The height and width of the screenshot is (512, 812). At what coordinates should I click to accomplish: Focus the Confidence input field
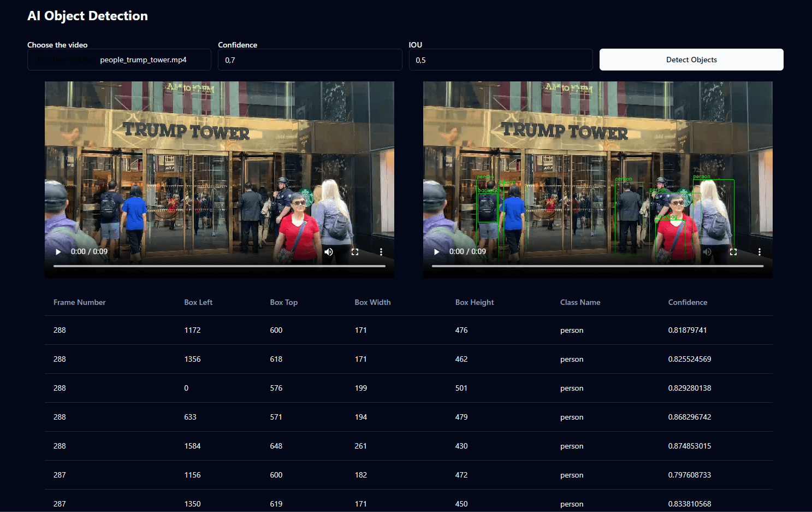(310, 60)
